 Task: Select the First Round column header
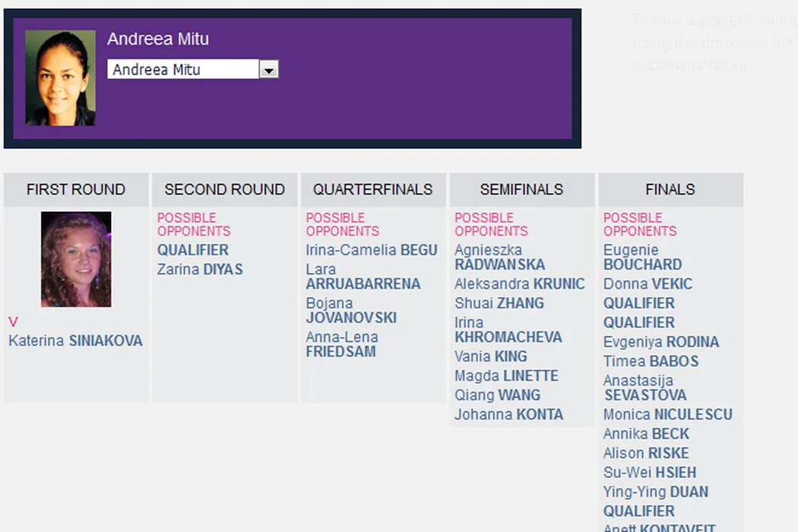(x=76, y=189)
